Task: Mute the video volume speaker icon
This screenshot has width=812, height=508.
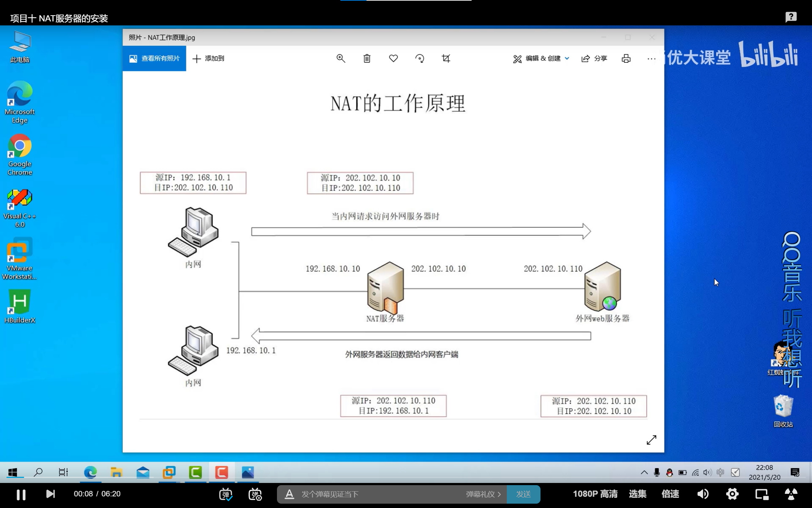Action: pos(703,494)
